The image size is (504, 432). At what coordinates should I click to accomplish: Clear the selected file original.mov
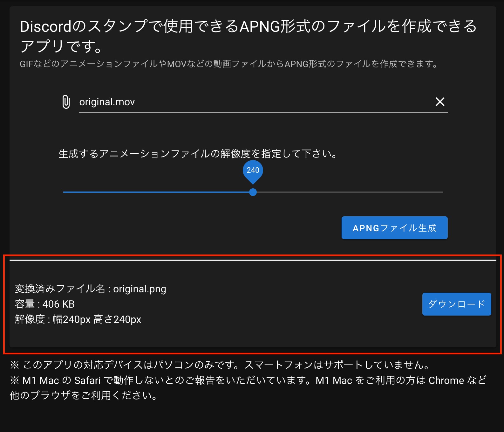(x=440, y=102)
